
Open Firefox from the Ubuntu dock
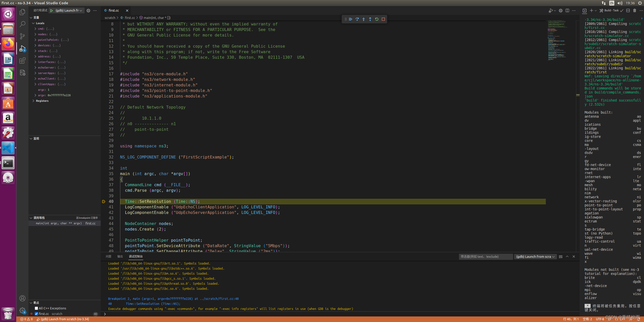pos(8,44)
